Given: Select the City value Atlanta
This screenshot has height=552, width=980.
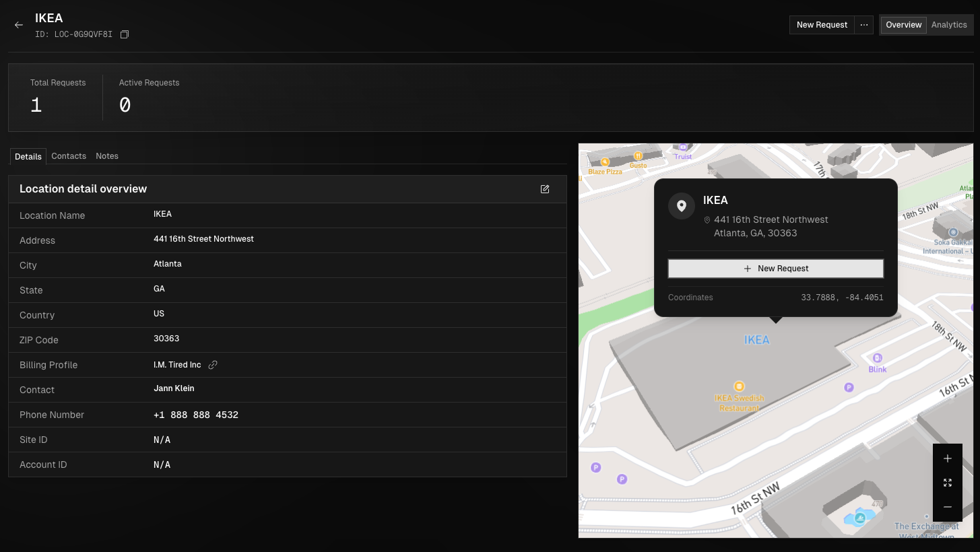Looking at the screenshot, I should point(168,264).
